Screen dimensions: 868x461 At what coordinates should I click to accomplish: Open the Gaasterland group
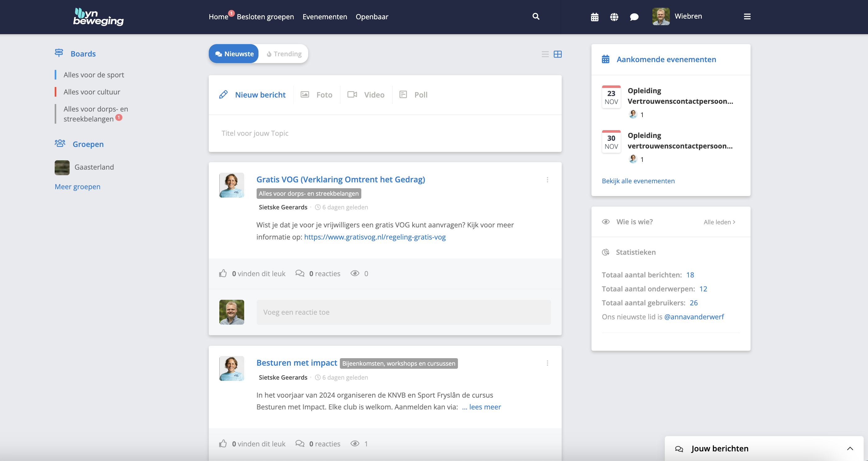point(94,167)
